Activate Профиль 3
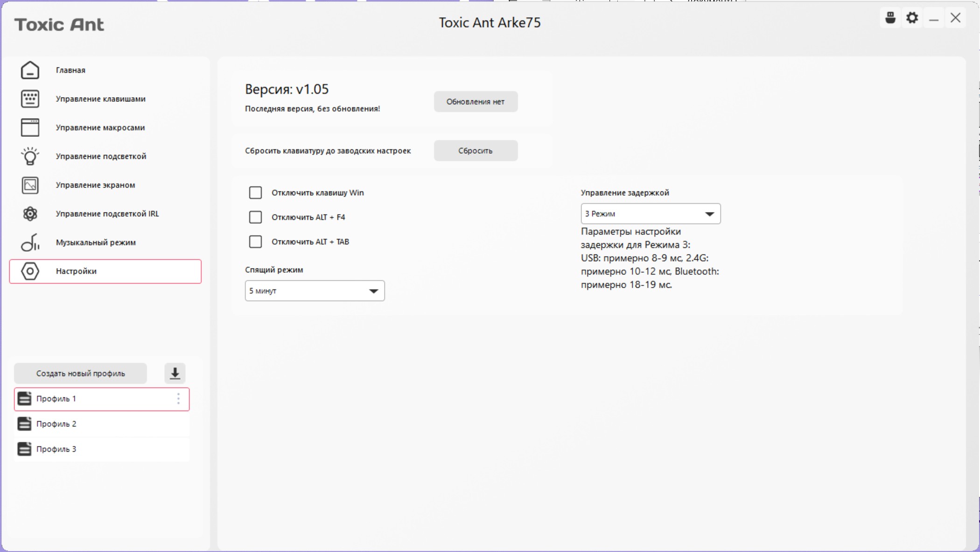980x552 pixels. click(102, 449)
